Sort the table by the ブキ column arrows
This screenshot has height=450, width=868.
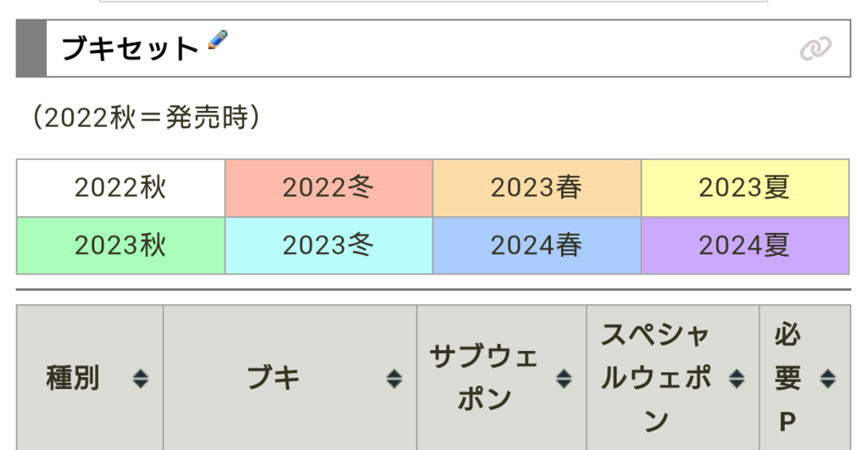394,379
